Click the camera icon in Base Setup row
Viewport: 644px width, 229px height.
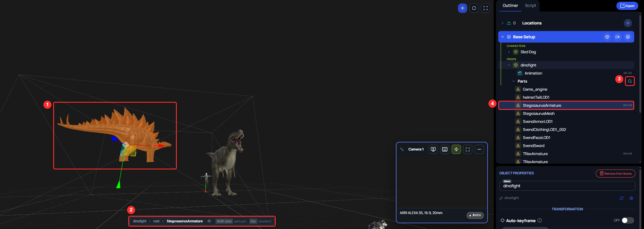(618, 37)
